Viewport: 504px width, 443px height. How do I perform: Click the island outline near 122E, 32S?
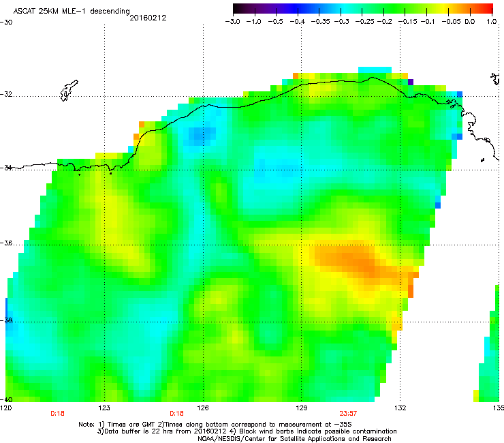[69, 90]
